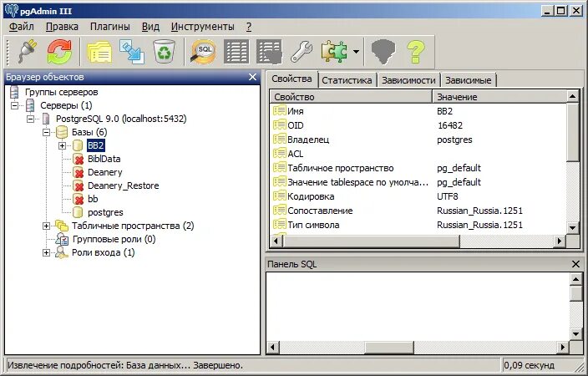Refresh the selected object via toolbar
The image size is (588, 376).
[x=59, y=52]
